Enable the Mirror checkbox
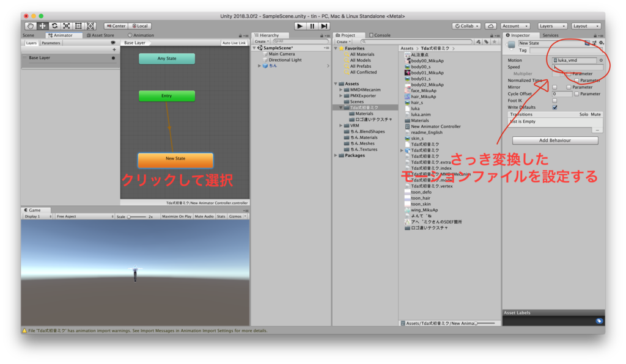 pyautogui.click(x=554, y=87)
